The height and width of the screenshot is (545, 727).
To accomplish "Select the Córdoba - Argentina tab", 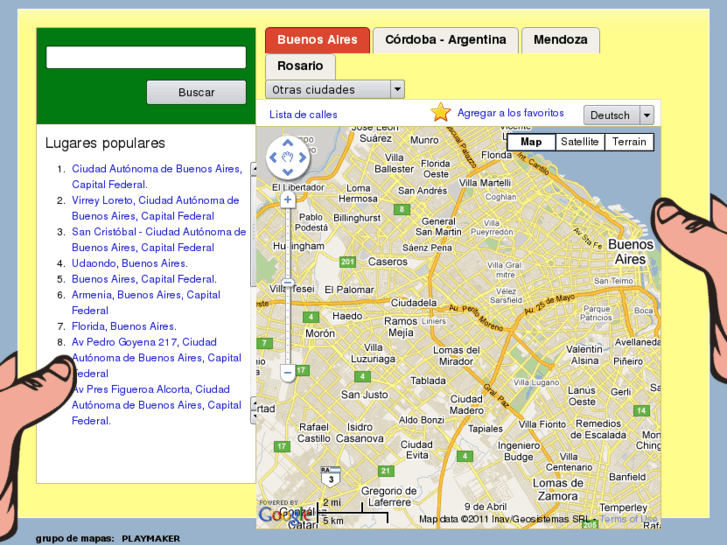I will (446, 40).
